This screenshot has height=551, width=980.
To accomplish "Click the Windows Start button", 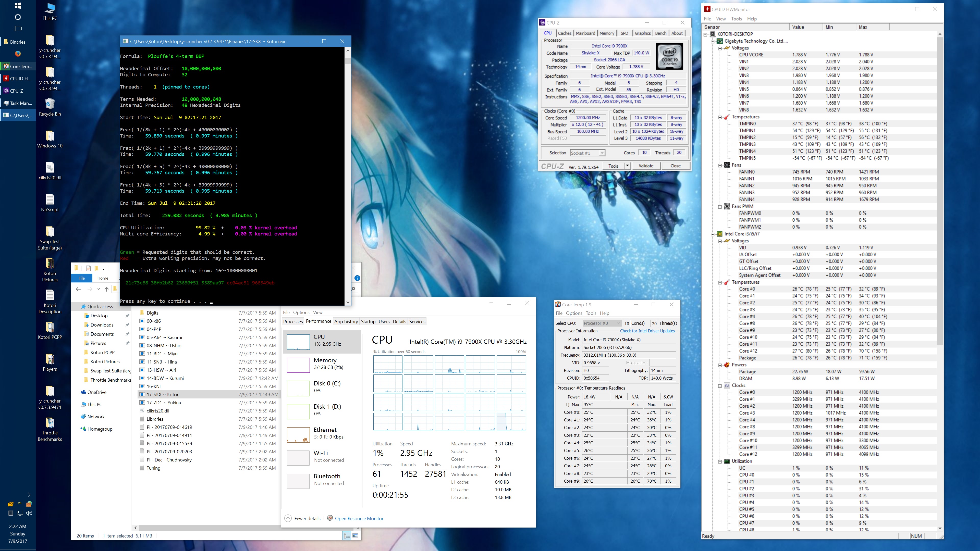I will tap(18, 6).
